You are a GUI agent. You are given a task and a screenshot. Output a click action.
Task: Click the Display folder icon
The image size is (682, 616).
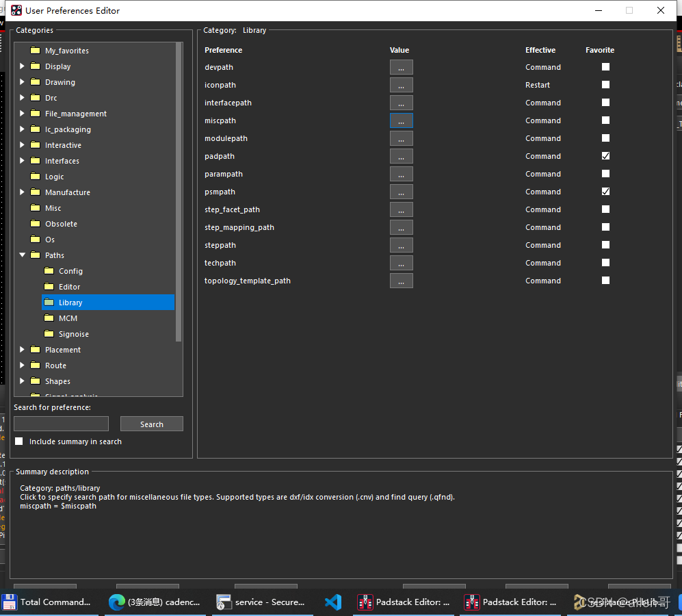point(36,66)
